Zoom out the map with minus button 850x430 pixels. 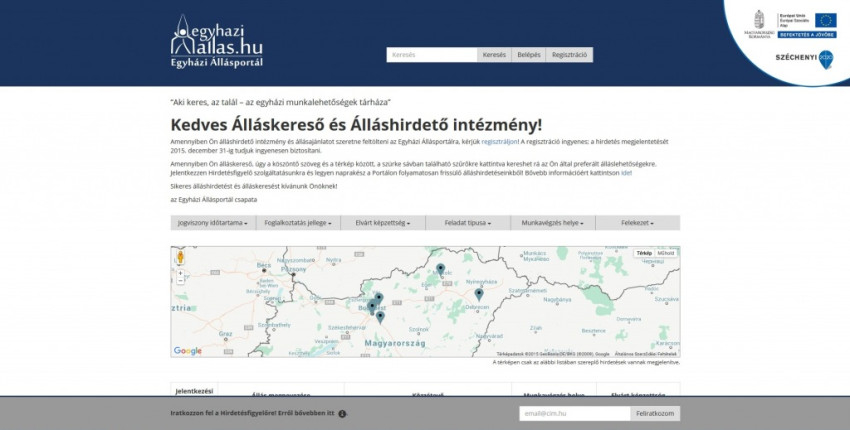tap(180, 281)
